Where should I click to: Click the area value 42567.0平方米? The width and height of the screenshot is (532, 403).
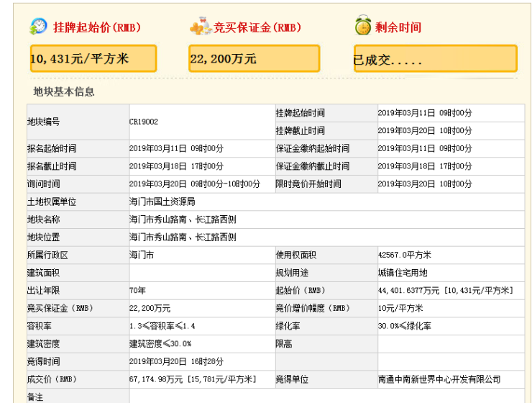click(405, 255)
